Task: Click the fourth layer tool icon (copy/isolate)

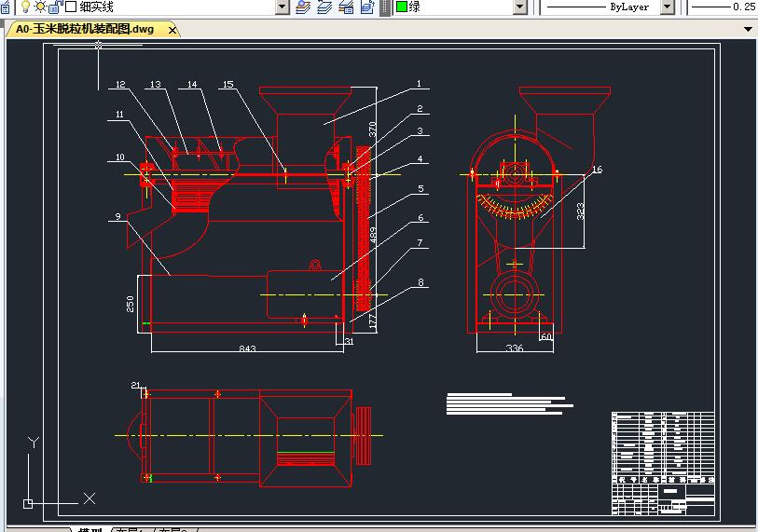Action: click(x=367, y=7)
